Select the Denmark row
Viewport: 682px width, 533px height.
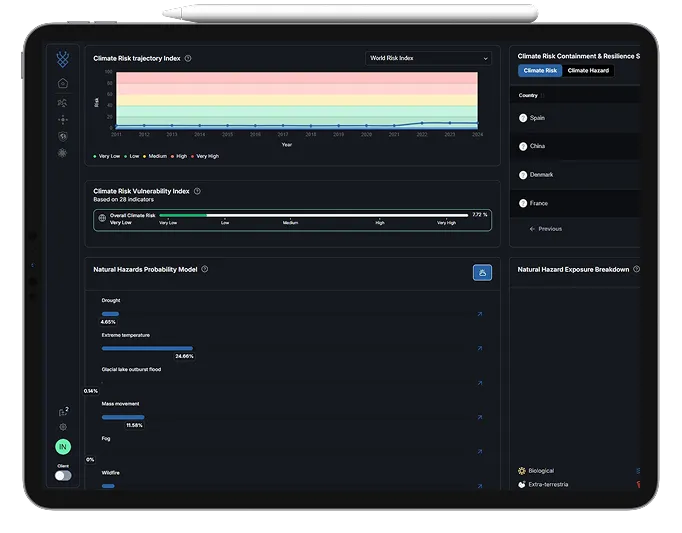pyautogui.click(x=575, y=175)
